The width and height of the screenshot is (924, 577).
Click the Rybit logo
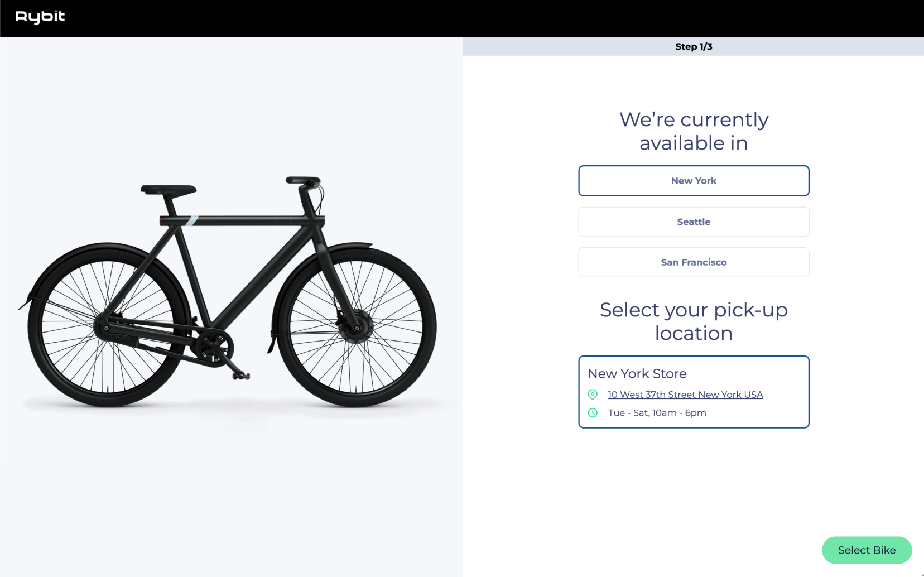coord(40,17)
